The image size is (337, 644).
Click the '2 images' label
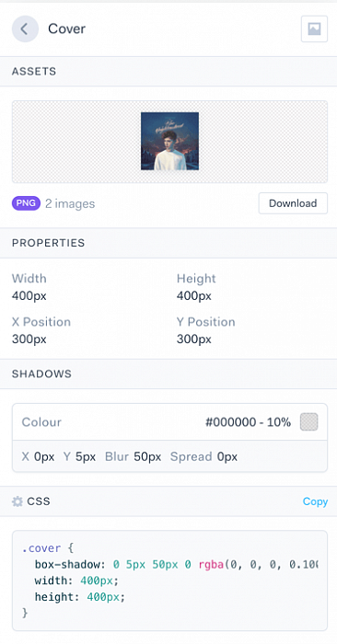[x=70, y=203]
